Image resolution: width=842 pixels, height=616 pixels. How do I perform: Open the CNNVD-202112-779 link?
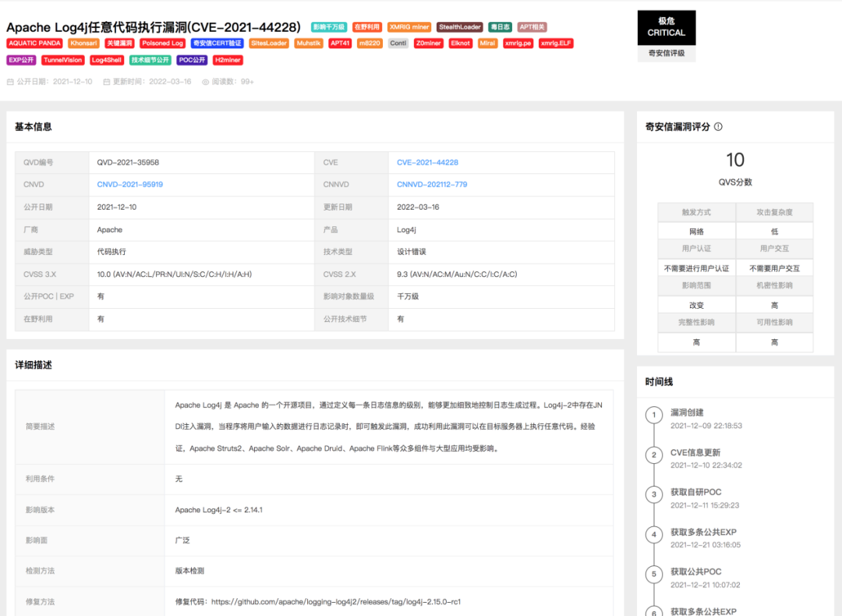[x=432, y=184]
